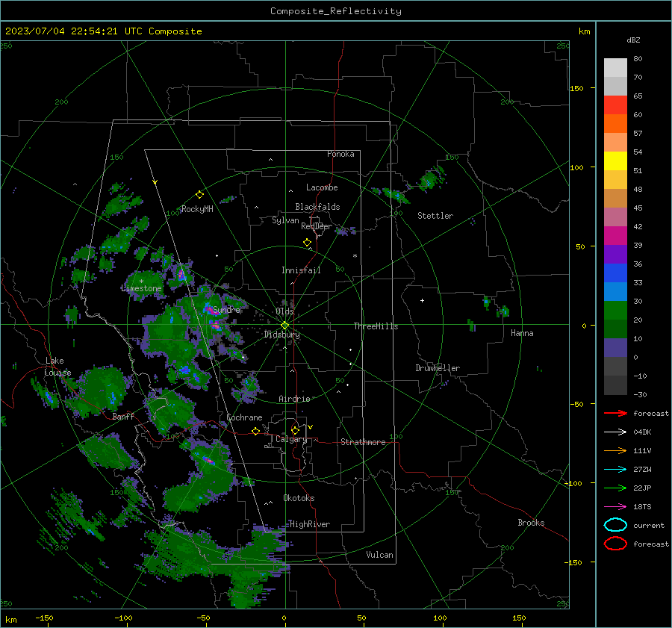Click the dBZ legend heading
This screenshot has height=628, width=672.
point(633,40)
